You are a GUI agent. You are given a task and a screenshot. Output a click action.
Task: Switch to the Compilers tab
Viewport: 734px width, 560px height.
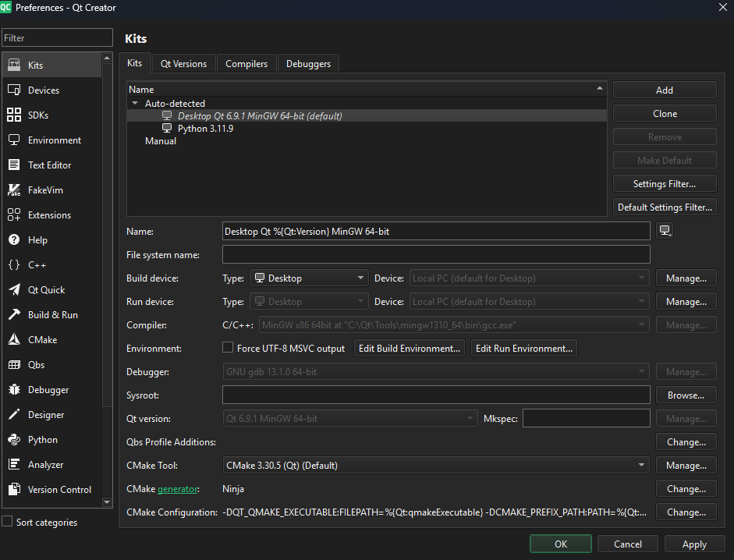(246, 64)
